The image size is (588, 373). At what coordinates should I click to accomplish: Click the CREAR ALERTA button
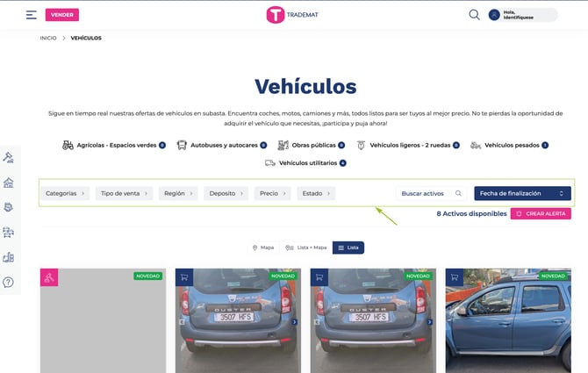tap(541, 213)
